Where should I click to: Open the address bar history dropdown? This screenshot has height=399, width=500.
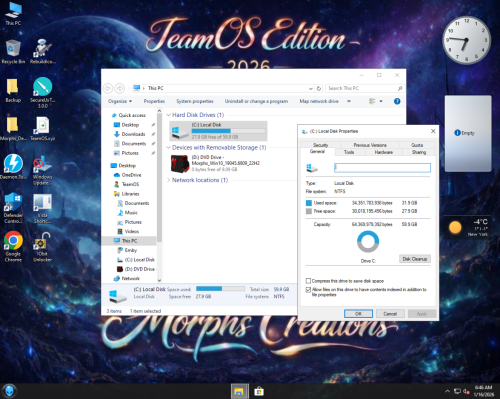pos(311,88)
